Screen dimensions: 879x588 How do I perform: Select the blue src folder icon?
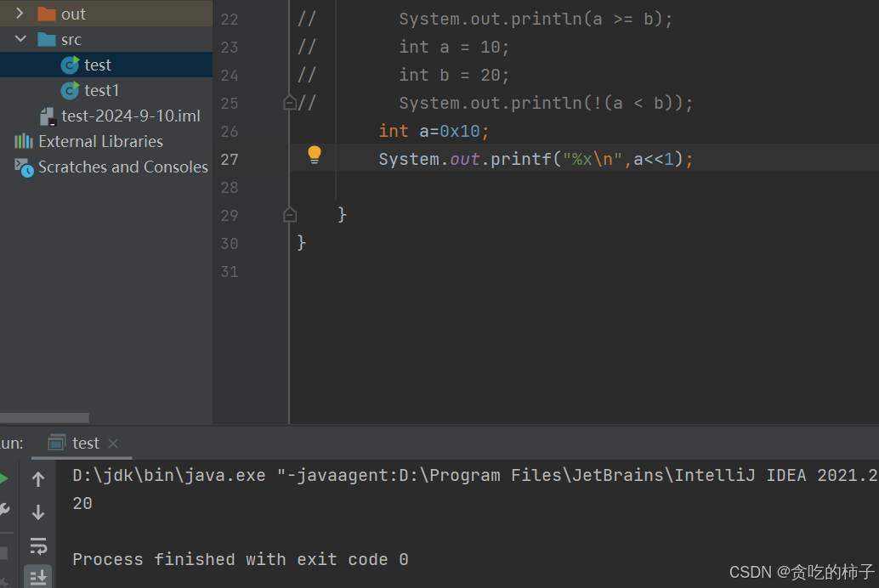pos(47,39)
